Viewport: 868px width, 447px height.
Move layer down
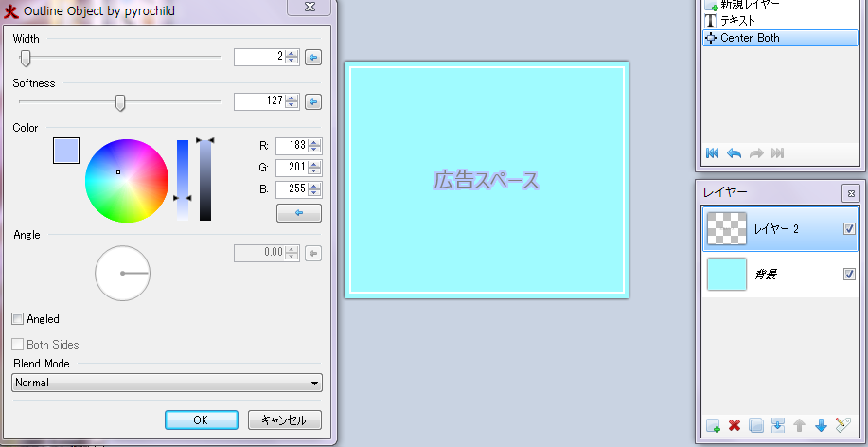(821, 425)
